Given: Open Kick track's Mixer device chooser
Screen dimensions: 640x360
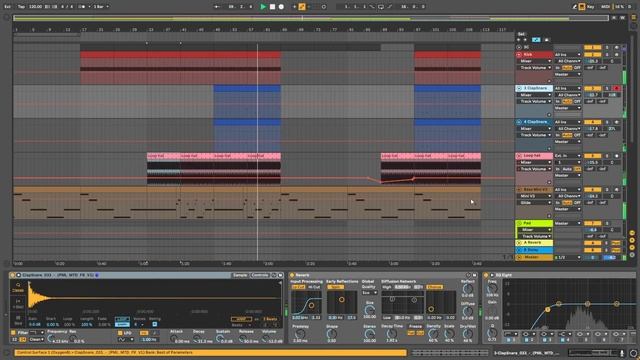Looking at the screenshot, I should tap(534, 61).
